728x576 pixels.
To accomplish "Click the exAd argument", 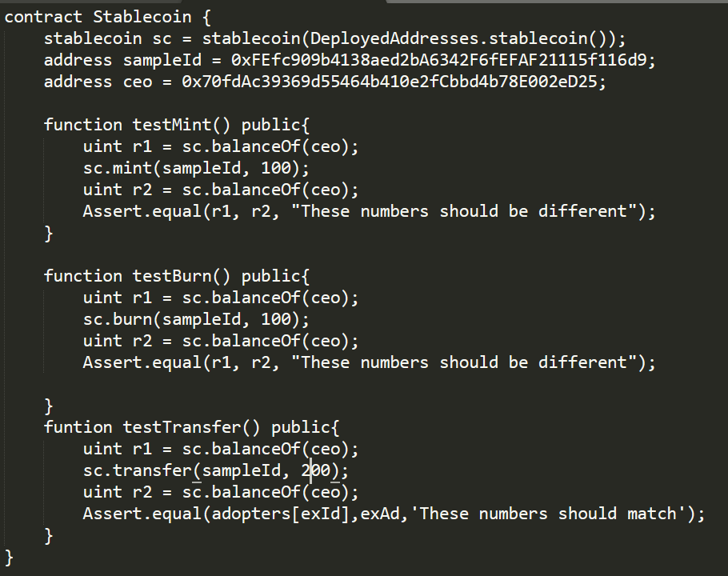I will click(x=379, y=514).
